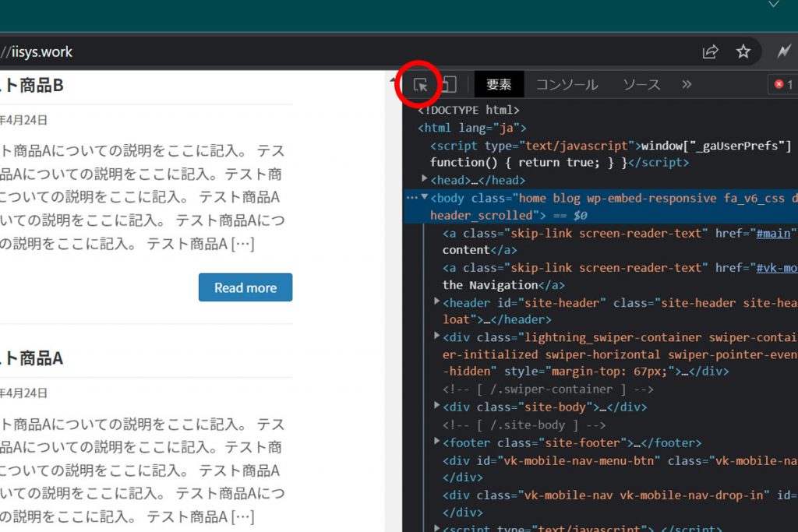This screenshot has width=798, height=532.
Task: Click the class value "home blog wp-embed-responsive"
Action: tap(617, 199)
